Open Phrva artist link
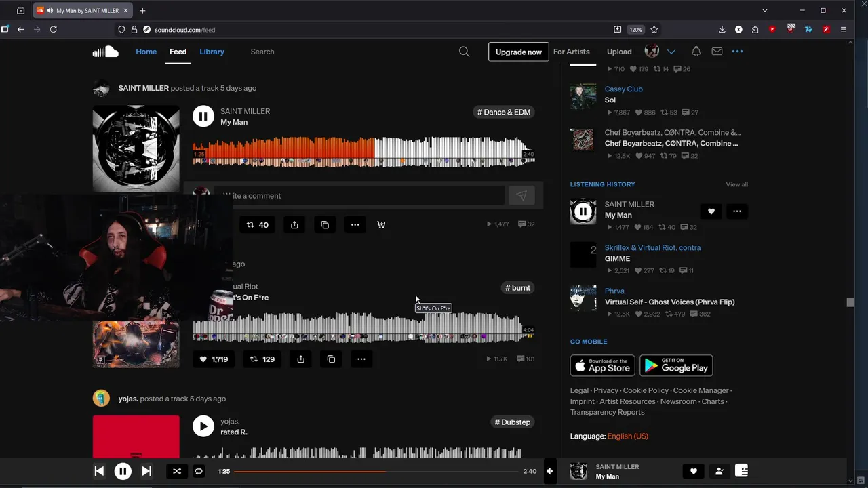Screen dimensions: 868x488 pyautogui.click(x=614, y=291)
